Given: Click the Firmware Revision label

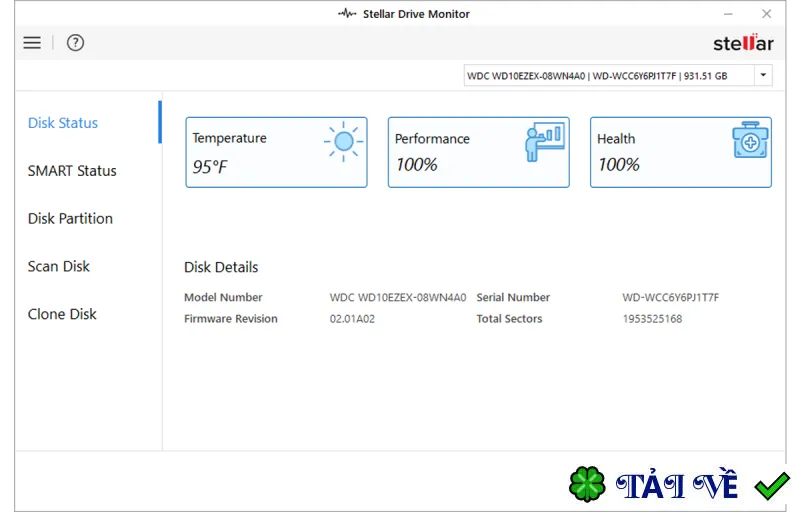Looking at the screenshot, I should (231, 319).
